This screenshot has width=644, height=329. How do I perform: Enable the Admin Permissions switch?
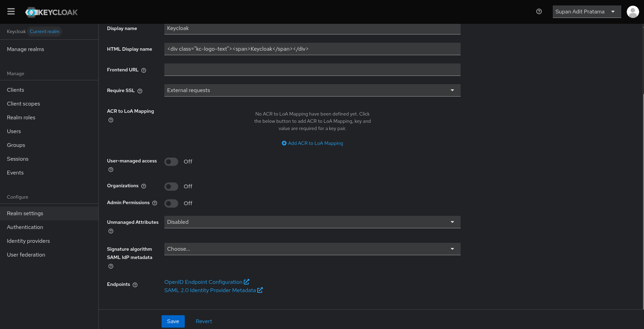(x=171, y=203)
